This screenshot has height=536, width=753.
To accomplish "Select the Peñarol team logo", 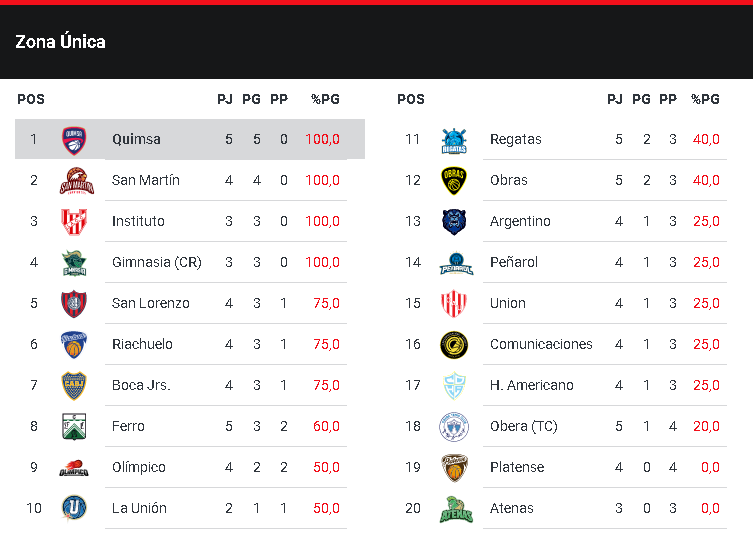I will [x=454, y=262].
